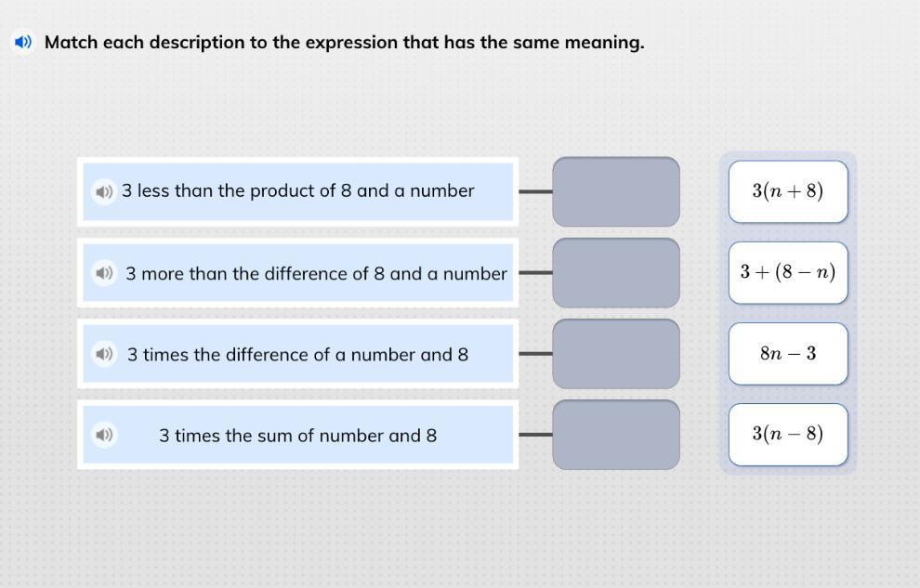Click empty answer slot for second description
920x588 pixels.
[x=616, y=272]
